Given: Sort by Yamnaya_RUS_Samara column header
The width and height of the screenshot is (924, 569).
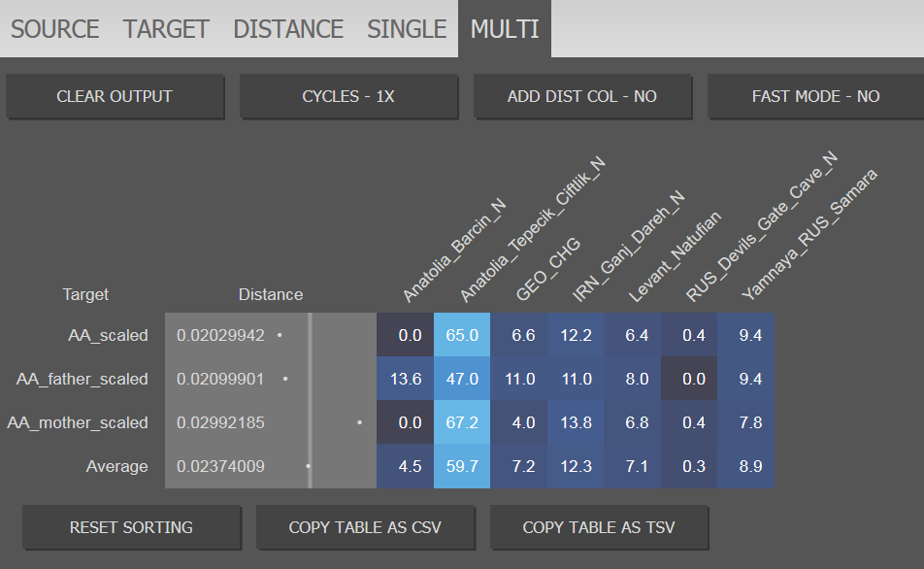Looking at the screenshot, I should pos(809,235).
